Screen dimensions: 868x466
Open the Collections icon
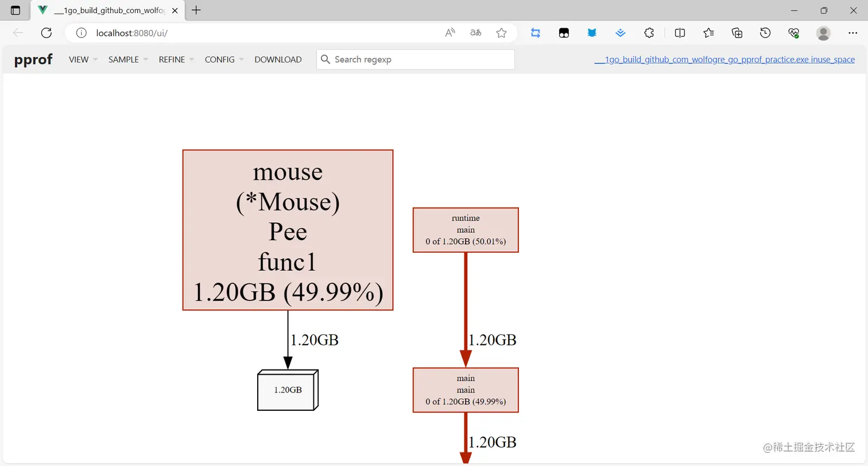737,33
